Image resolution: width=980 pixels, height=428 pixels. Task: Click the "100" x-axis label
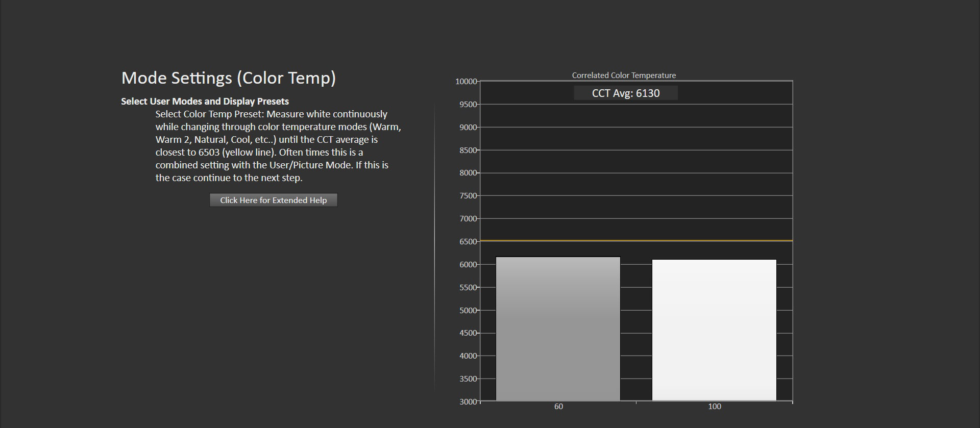[715, 407]
